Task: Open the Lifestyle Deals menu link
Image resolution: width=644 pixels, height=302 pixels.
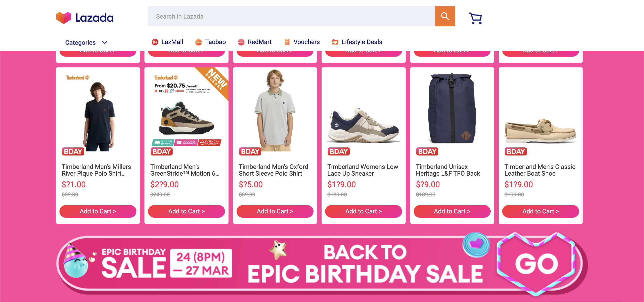Action: [362, 42]
